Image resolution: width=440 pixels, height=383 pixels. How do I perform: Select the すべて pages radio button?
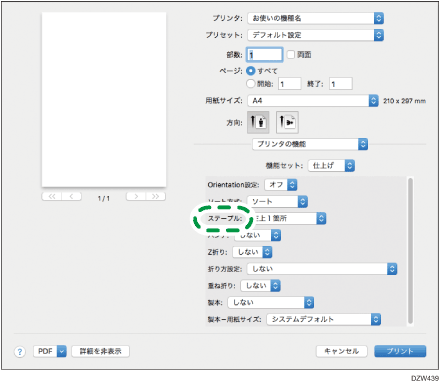(250, 71)
